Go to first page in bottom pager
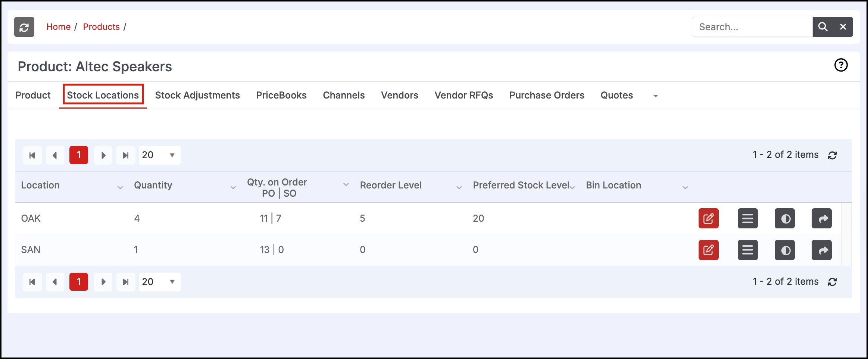Image resolution: width=868 pixels, height=359 pixels. [x=32, y=282]
